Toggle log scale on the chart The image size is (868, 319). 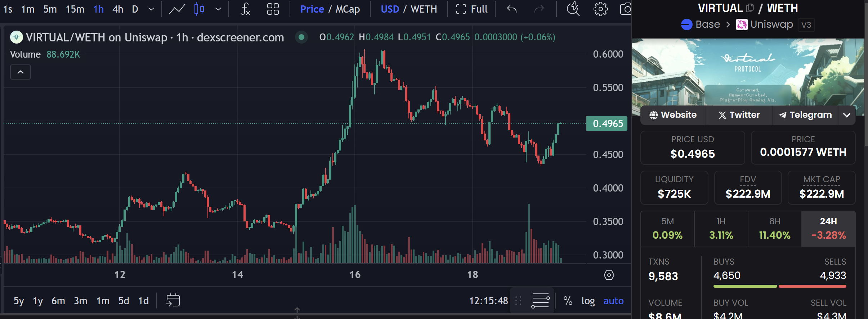pyautogui.click(x=588, y=301)
